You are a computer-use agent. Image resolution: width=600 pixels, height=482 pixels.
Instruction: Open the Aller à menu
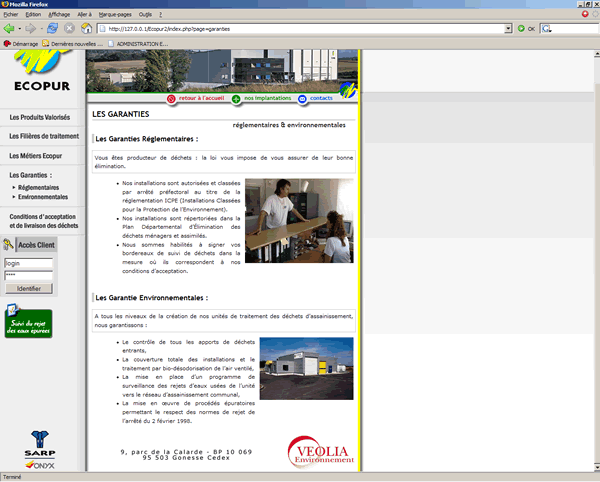[x=85, y=15]
